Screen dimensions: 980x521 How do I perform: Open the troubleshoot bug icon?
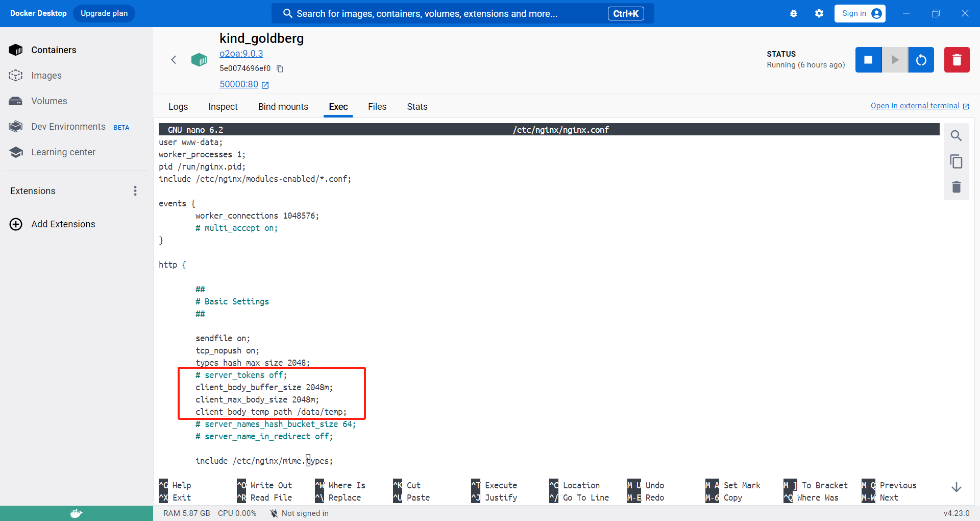(x=793, y=14)
